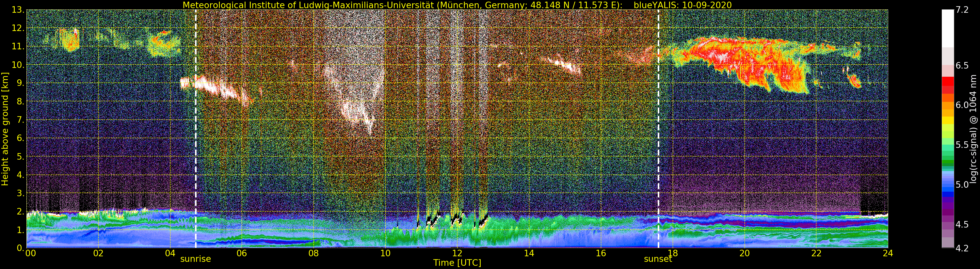Click the '04' time tick label
980x269 pixels.
point(170,253)
